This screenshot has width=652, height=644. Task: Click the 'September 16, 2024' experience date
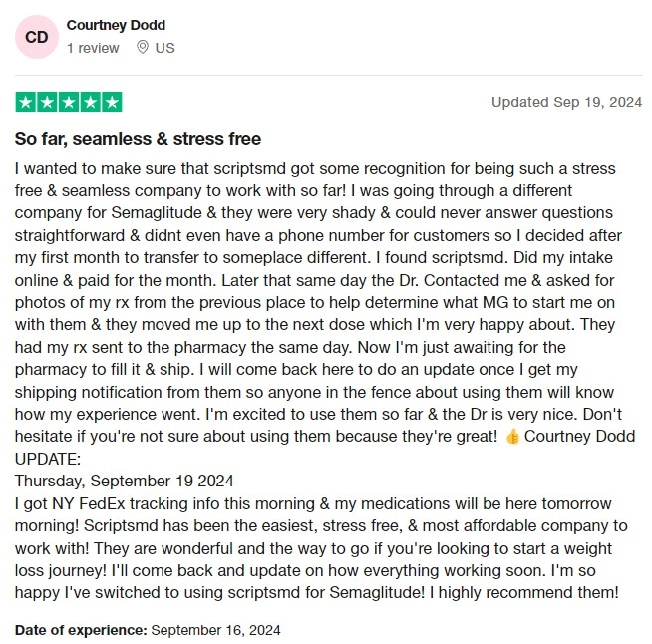(215, 630)
